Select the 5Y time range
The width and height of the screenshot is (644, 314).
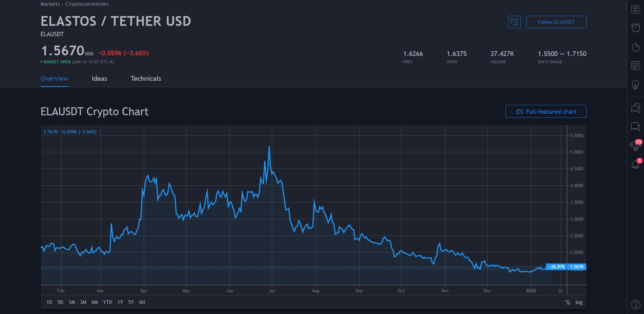tap(131, 302)
